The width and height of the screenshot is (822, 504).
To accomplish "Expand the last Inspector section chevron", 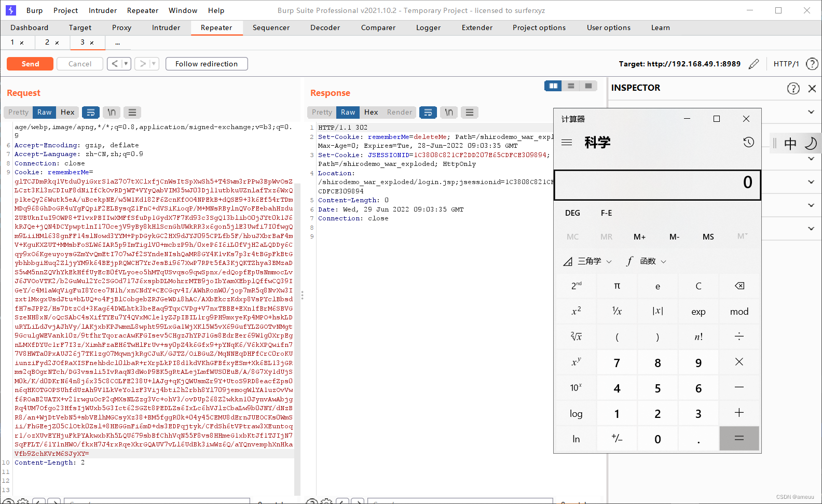I will [x=811, y=229].
